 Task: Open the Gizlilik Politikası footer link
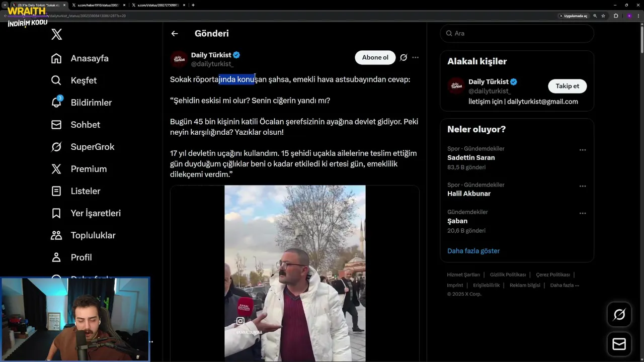pos(508,275)
